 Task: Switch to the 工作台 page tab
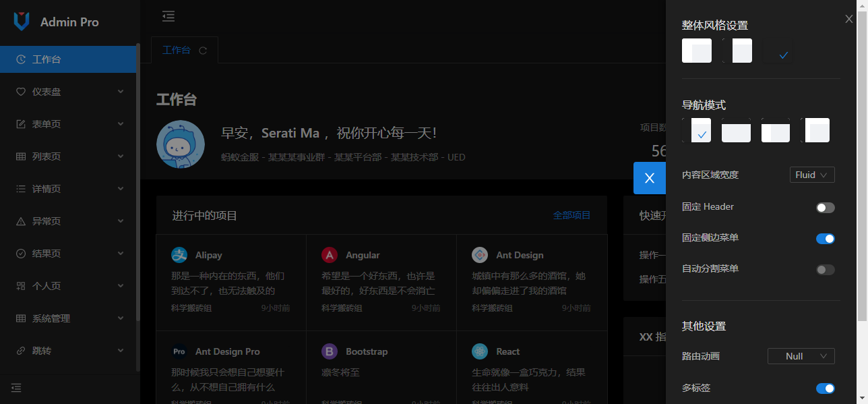[x=177, y=51]
